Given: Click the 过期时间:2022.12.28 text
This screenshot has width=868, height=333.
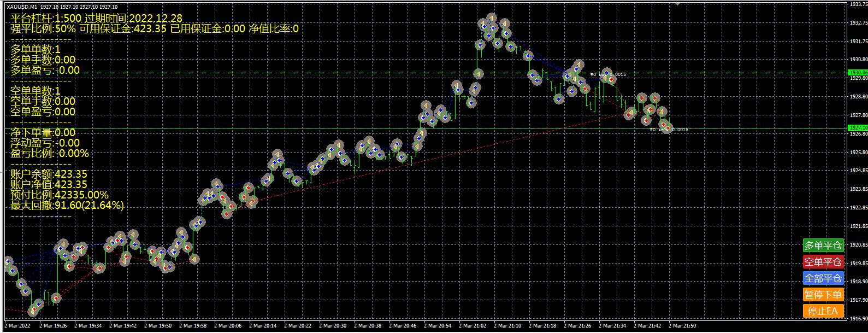Looking at the screenshot, I should [134, 19].
